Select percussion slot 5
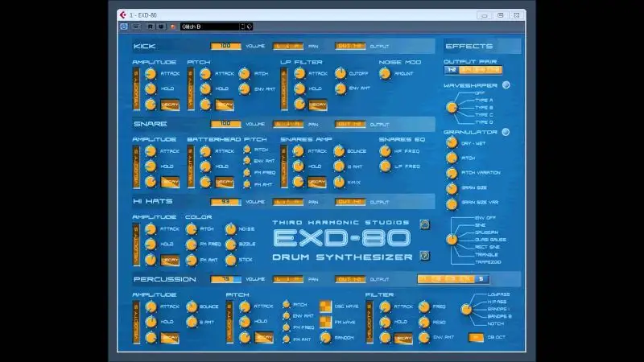Image resolution: width=644 pixels, height=362 pixels. coord(481,279)
